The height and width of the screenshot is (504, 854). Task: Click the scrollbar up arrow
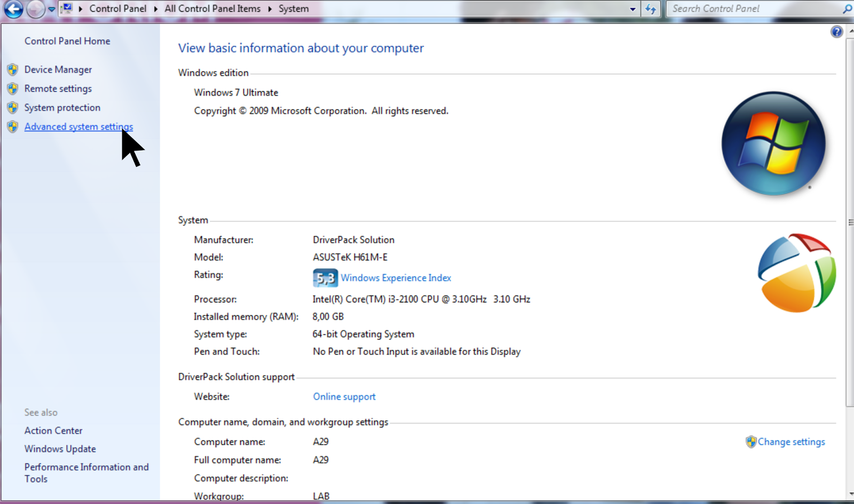[850, 31]
